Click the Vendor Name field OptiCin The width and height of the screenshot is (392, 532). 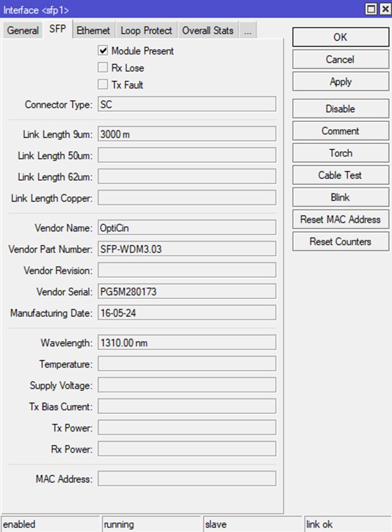point(187,228)
